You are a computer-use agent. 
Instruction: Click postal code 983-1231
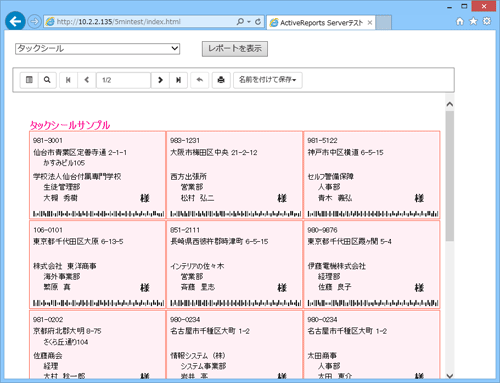185,140
